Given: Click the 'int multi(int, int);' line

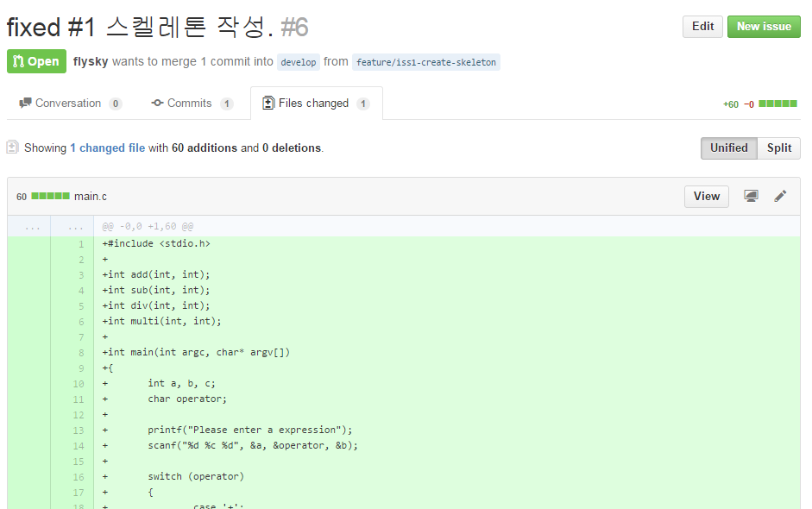Looking at the screenshot, I should point(161,321).
